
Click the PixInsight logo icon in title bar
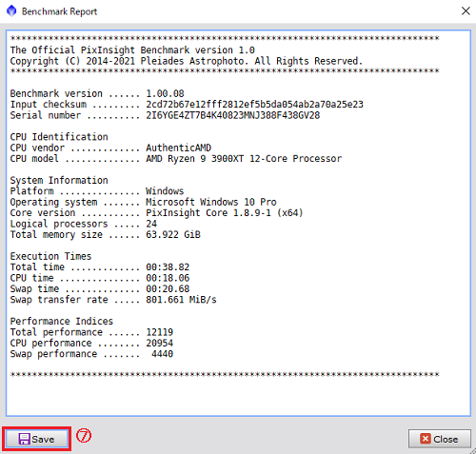pyautogui.click(x=11, y=11)
